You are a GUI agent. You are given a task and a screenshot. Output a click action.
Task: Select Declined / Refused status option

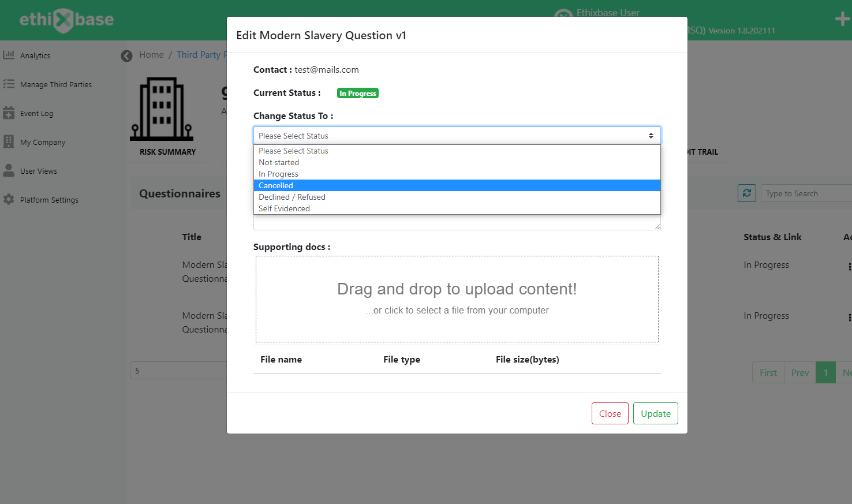coord(457,197)
